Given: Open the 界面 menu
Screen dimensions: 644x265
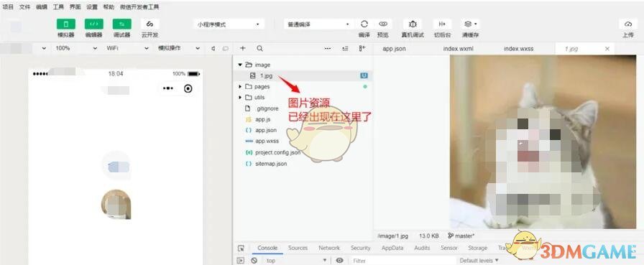Looking at the screenshot, I should point(75,7).
